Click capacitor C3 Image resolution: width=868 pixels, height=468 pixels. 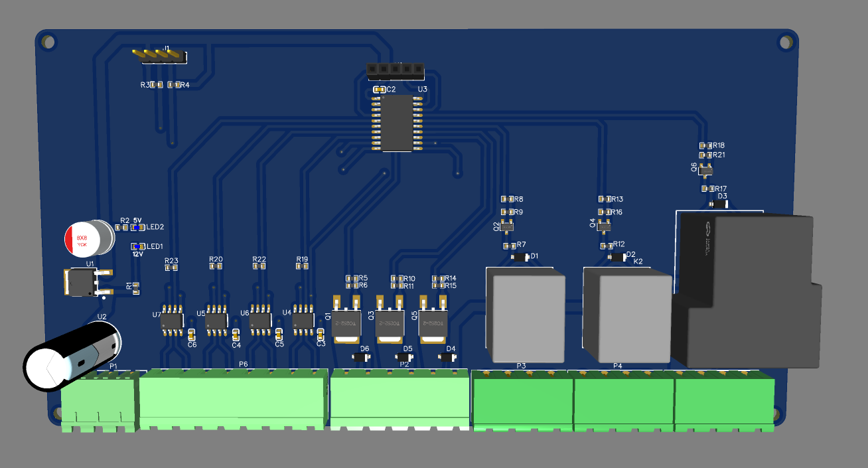pyautogui.click(x=321, y=333)
